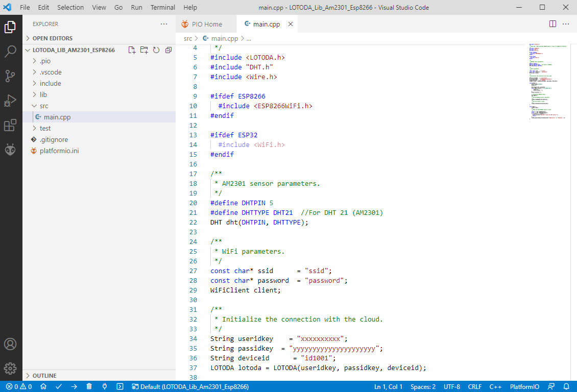Open the Extensions view

pos(10,125)
